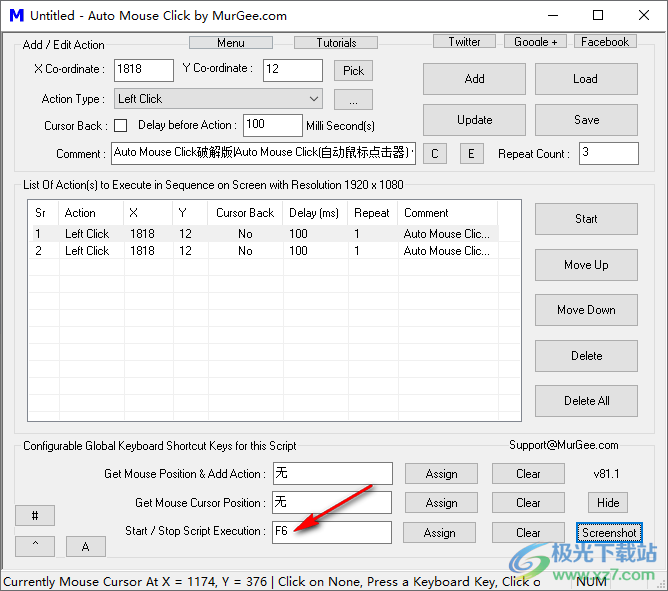Click the X column header in action list
668x591 pixels.
tap(148, 213)
